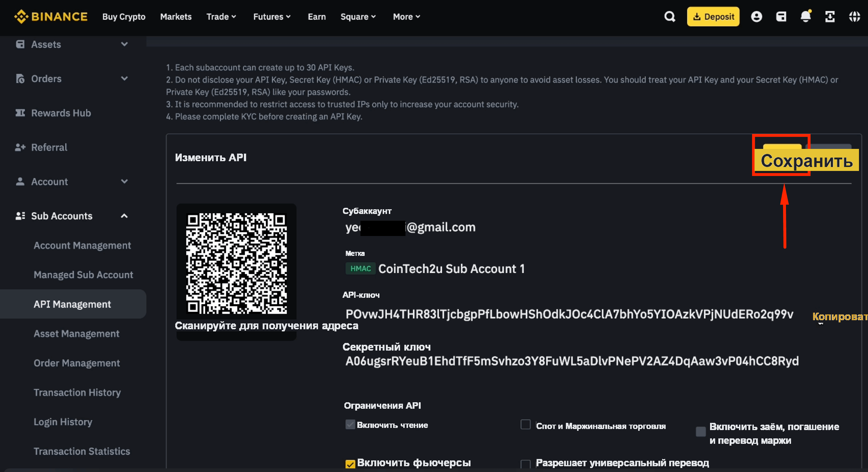868x472 pixels.
Task: Open Transaction Statistics in sidebar
Action: coord(82,451)
